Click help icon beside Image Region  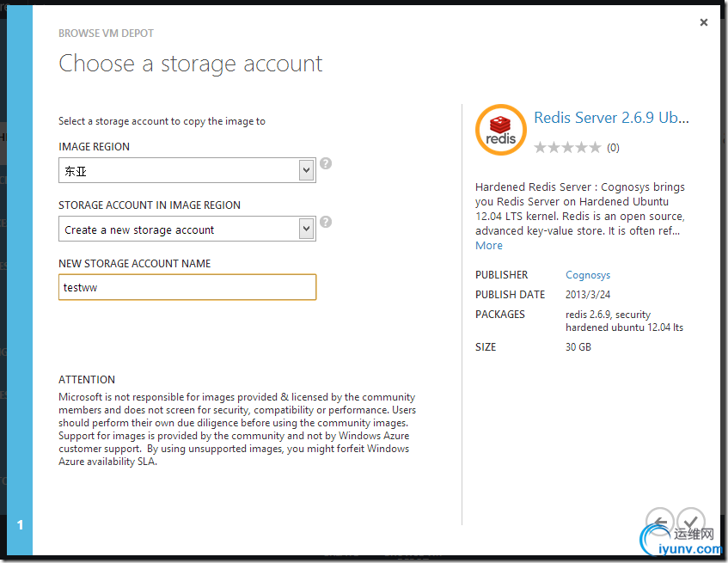click(x=326, y=163)
